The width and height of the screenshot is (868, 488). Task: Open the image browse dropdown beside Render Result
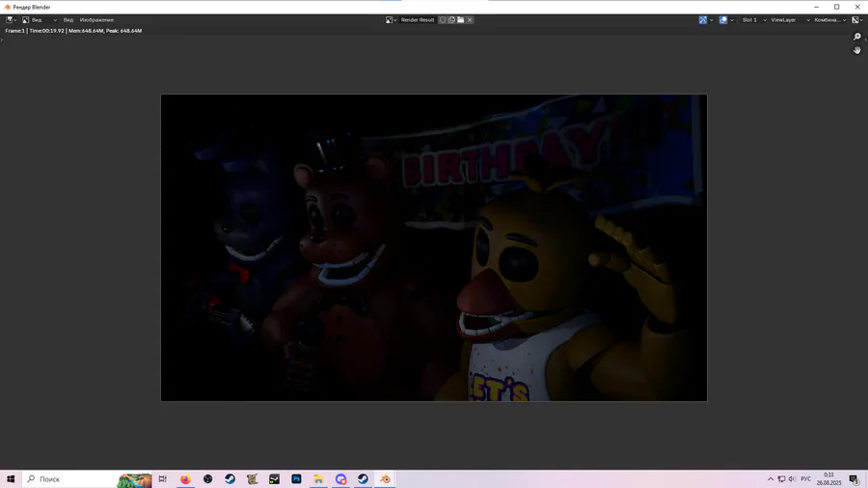tap(392, 20)
